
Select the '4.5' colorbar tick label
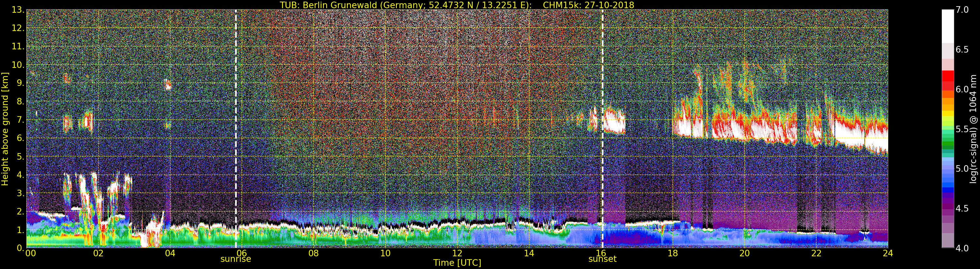tap(962, 209)
